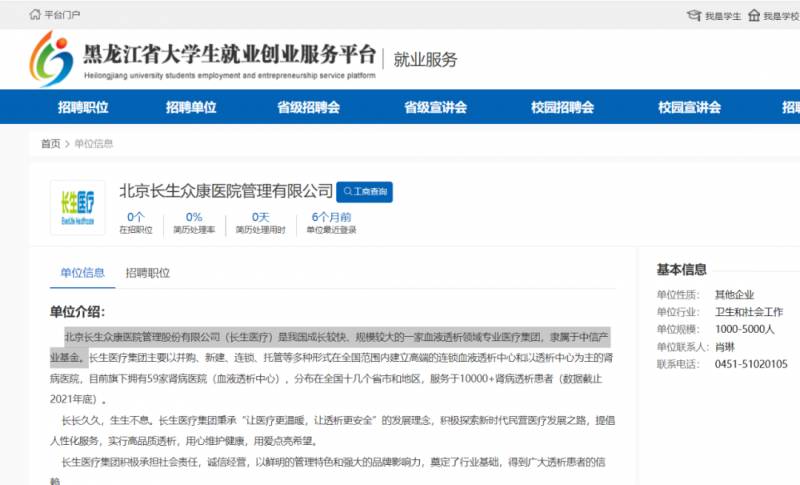
Task: Click the company name 北京长生众康医院管理有限公司
Action: coord(226,191)
